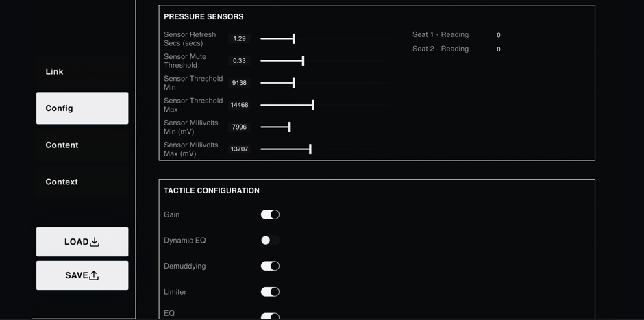Click the upload icon on the SAVE button
Image resolution: width=644 pixels, height=320 pixels.
tap(94, 275)
